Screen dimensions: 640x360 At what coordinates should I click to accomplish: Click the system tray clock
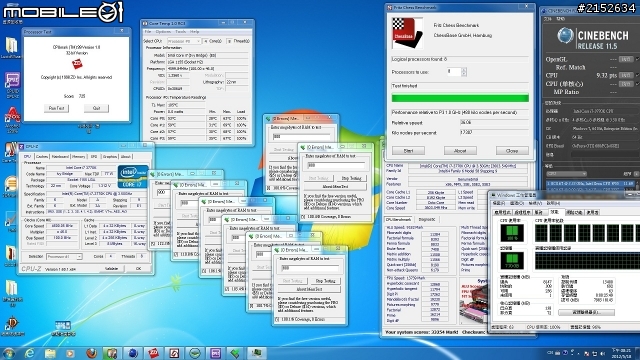click(621, 353)
